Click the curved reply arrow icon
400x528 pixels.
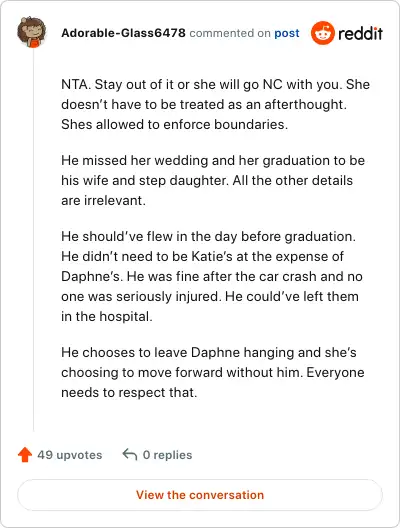click(x=130, y=454)
